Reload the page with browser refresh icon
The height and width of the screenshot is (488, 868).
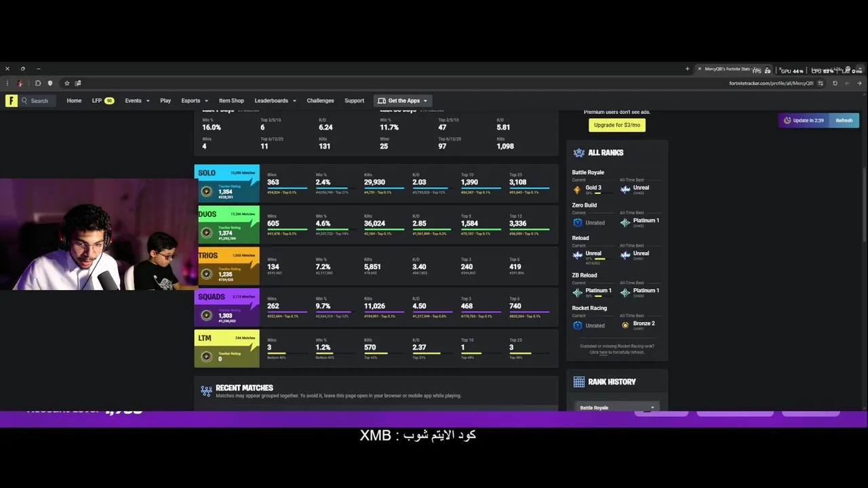click(835, 83)
